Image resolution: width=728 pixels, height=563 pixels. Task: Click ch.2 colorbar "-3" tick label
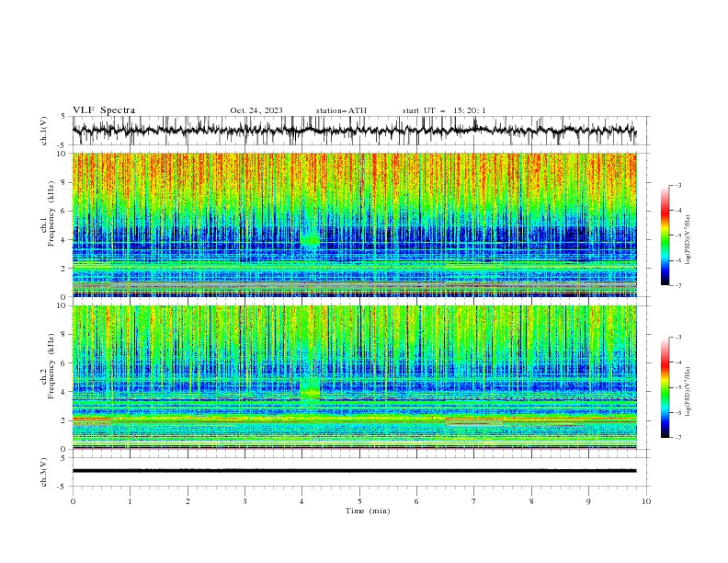[678, 338]
